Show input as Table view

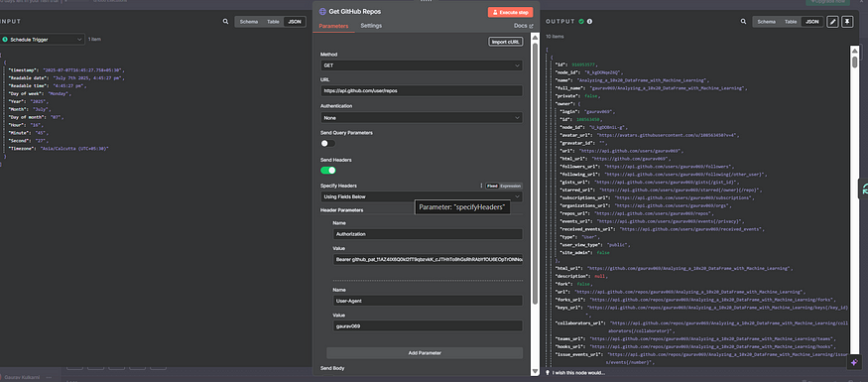[x=273, y=22]
